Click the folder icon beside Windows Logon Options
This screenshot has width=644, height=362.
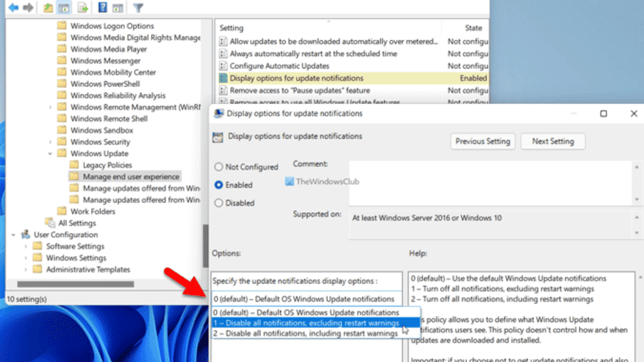62,26
